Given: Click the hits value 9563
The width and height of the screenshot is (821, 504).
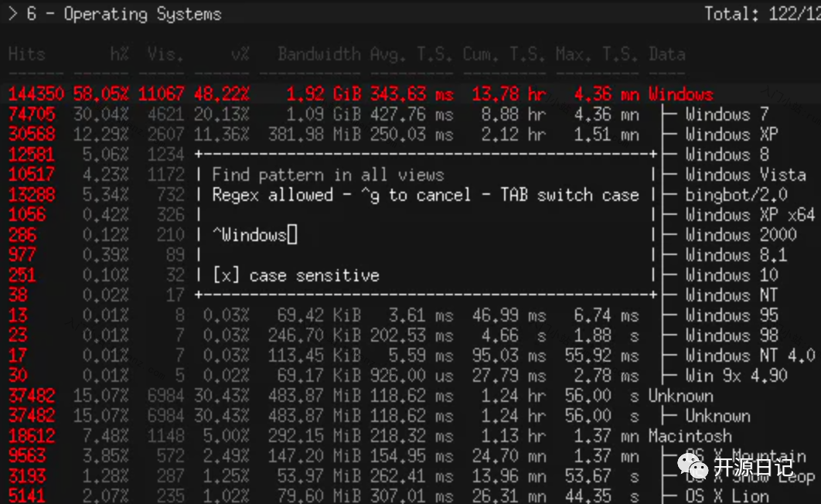Looking at the screenshot, I should [27, 456].
